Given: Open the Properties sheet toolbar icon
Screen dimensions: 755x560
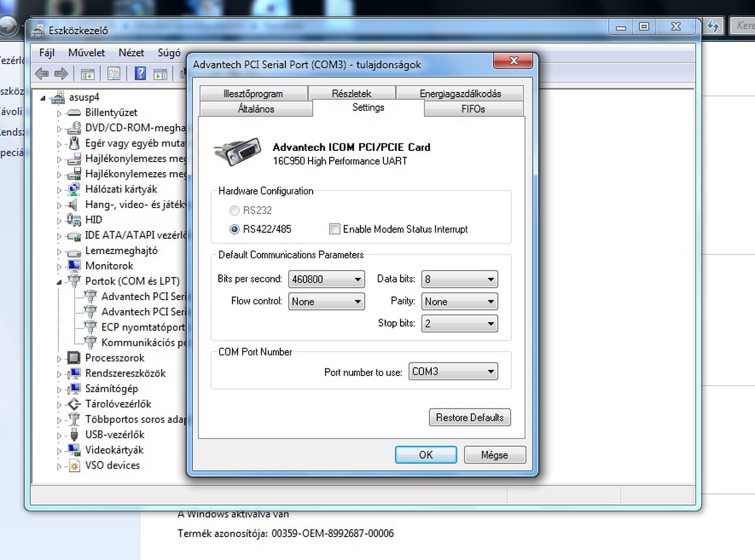Looking at the screenshot, I should click(114, 74).
